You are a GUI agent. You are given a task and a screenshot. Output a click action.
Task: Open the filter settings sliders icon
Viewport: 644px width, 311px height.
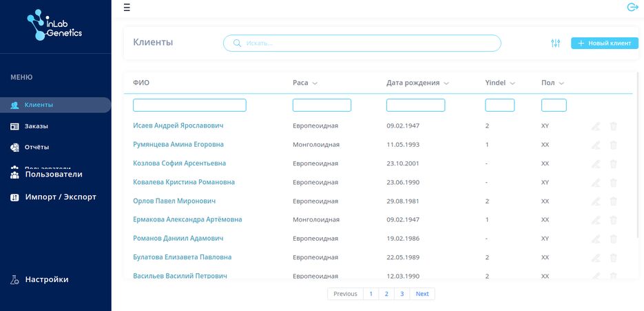pos(556,43)
